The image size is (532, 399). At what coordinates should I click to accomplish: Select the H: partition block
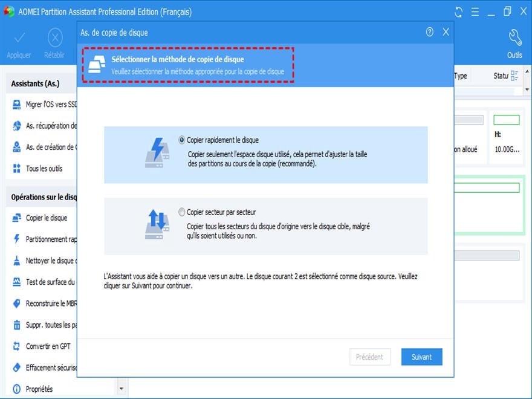(x=506, y=137)
